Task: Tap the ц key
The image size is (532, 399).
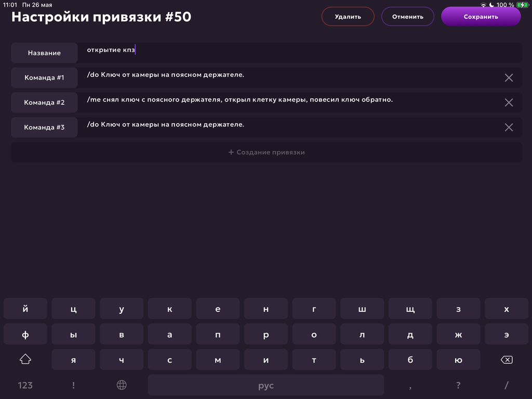Action: (73, 309)
